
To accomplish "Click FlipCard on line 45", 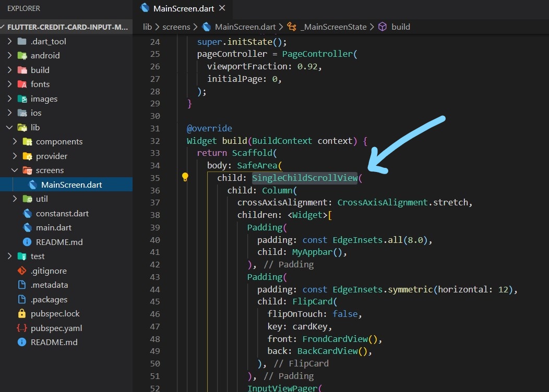I will click(312, 301).
